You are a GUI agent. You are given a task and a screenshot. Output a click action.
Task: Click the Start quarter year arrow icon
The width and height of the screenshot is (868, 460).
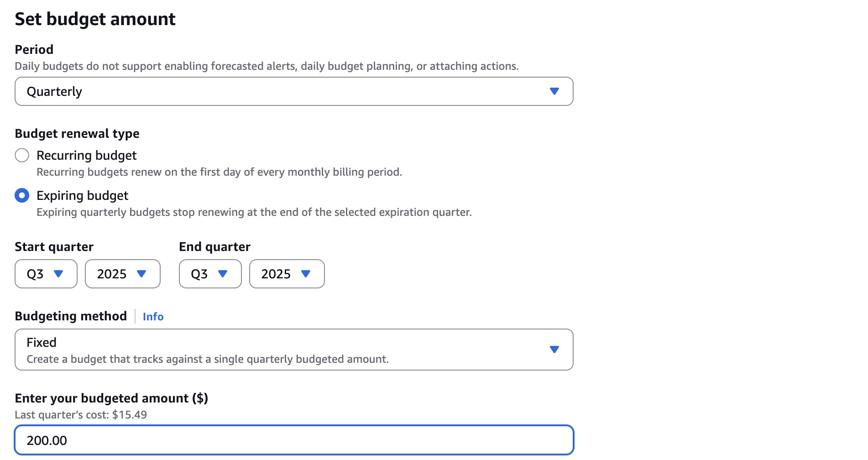coord(141,274)
